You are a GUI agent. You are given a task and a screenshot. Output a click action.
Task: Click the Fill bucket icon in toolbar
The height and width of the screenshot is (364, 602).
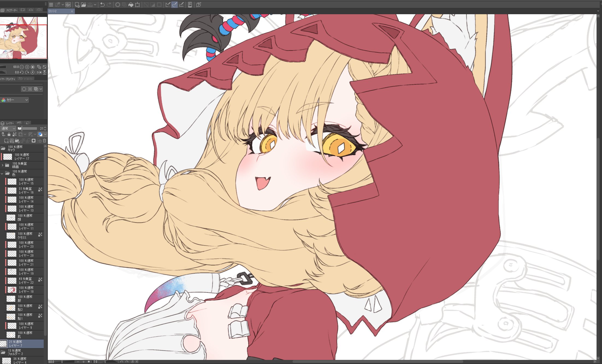coord(131,5)
